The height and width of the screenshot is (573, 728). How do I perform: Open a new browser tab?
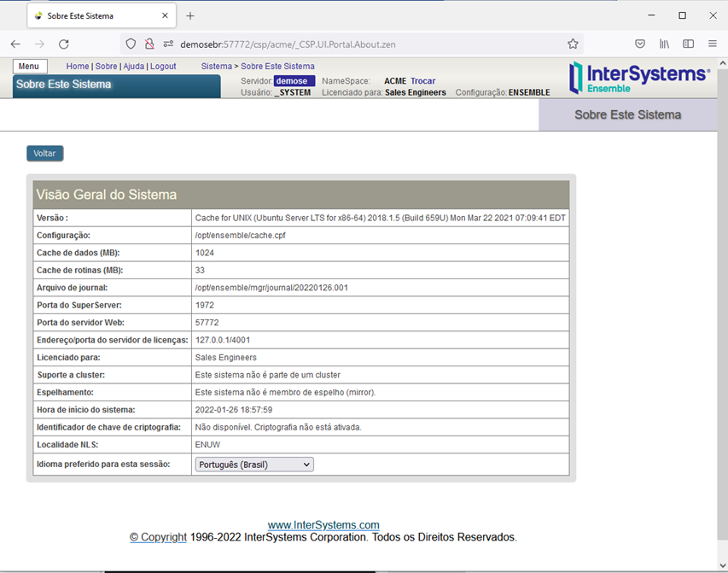190,16
